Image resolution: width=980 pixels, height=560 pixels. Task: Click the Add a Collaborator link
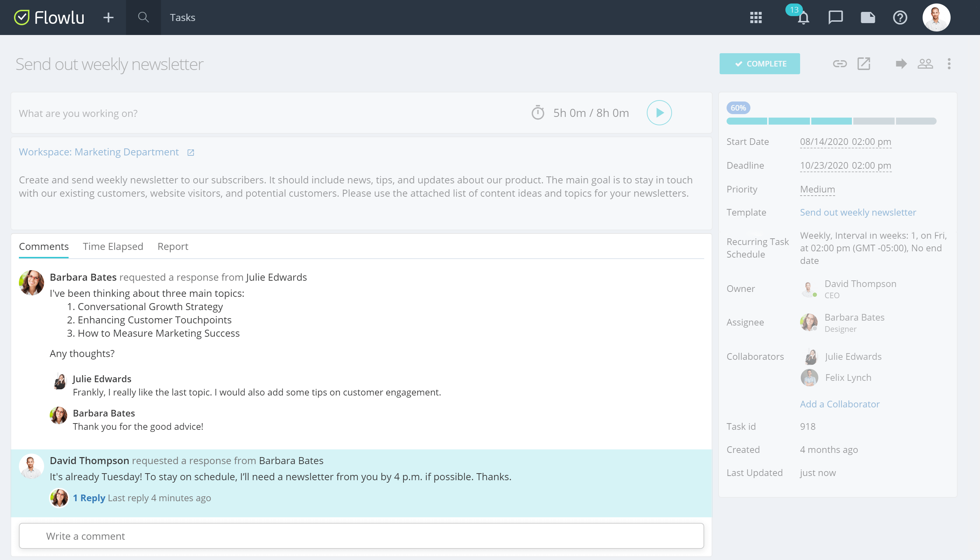(840, 404)
